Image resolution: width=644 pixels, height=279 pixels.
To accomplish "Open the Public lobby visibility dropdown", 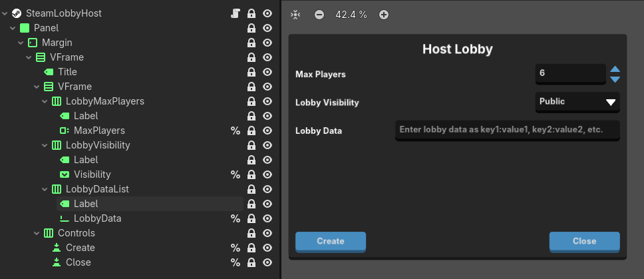I will point(577,103).
